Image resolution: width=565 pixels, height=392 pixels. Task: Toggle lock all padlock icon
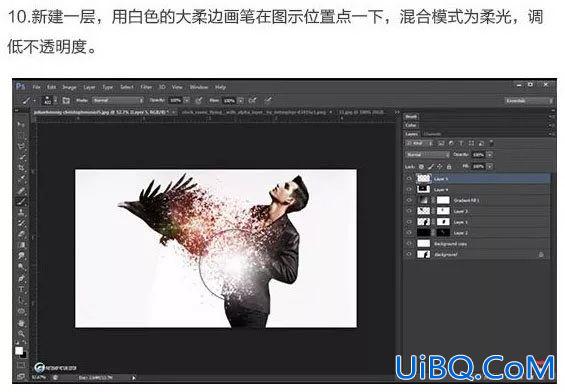[x=449, y=166]
